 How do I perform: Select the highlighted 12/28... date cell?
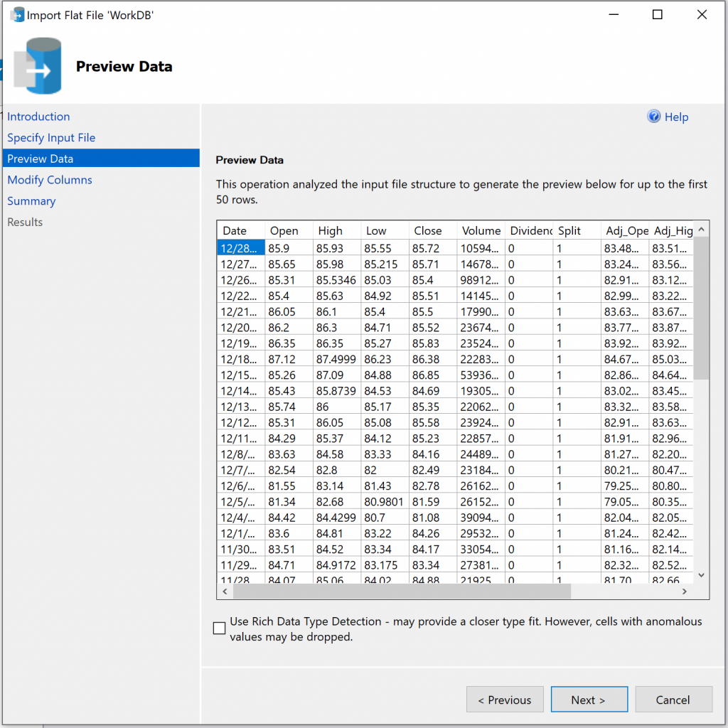(x=242, y=248)
